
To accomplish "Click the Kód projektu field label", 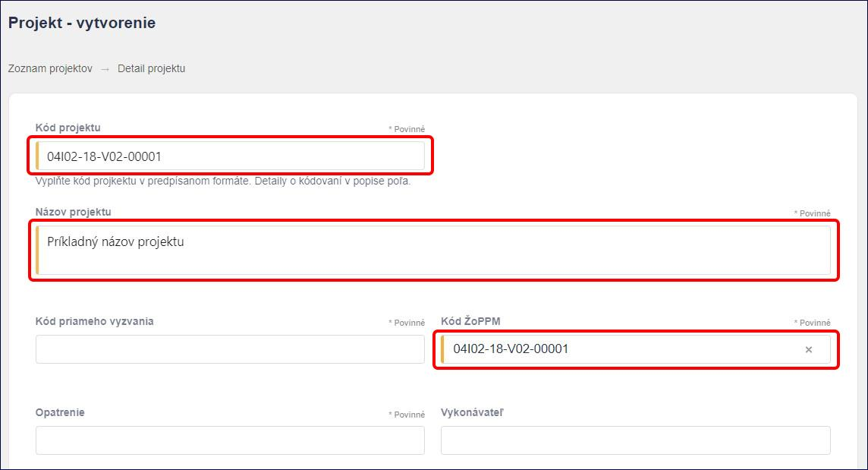I will pos(68,128).
